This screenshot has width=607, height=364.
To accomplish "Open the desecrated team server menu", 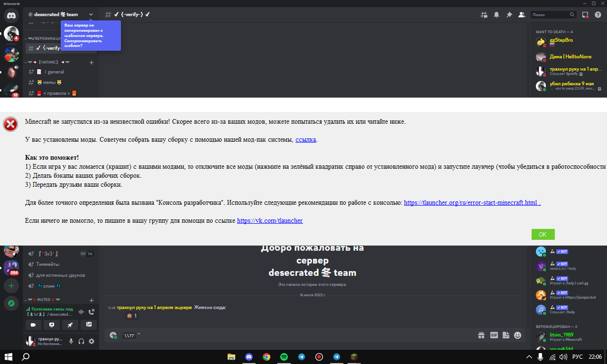I will click(61, 15).
